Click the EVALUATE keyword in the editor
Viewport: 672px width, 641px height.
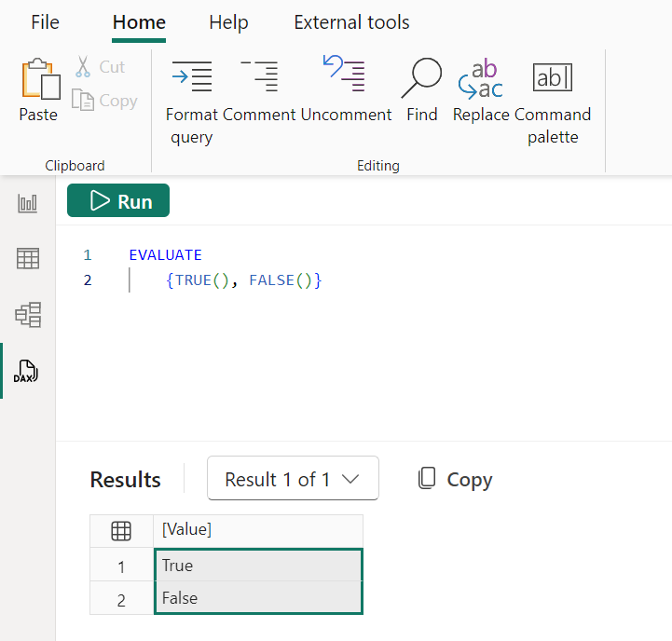point(165,255)
